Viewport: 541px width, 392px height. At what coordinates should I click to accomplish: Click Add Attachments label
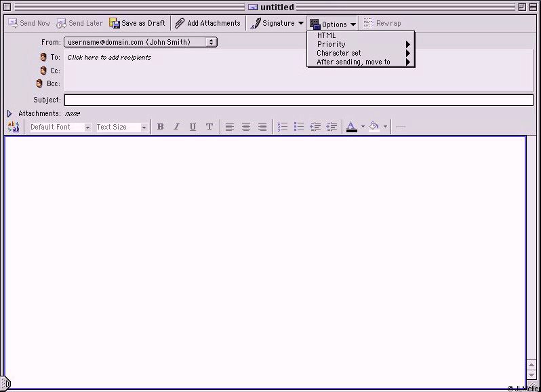pyautogui.click(x=214, y=23)
